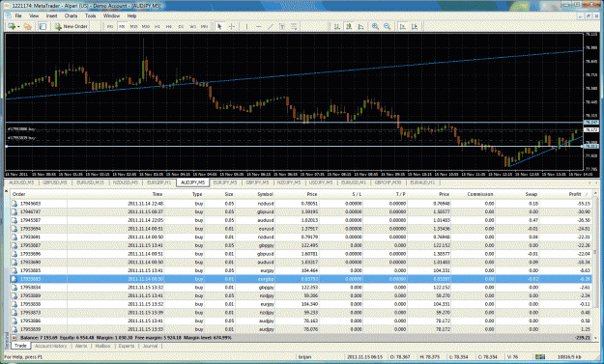
Task: Select the horizontal line drawing tool
Action: (258, 26)
